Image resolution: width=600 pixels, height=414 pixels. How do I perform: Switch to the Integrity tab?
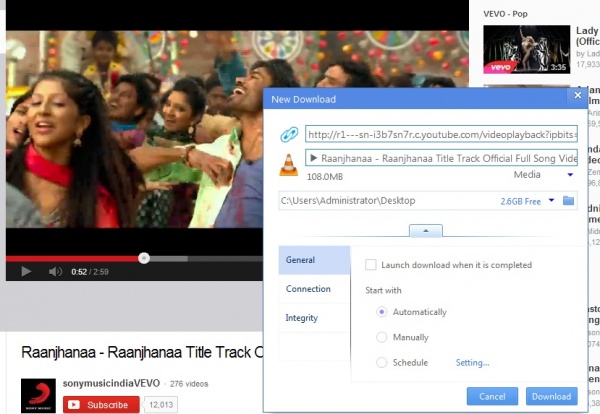[x=314, y=318]
